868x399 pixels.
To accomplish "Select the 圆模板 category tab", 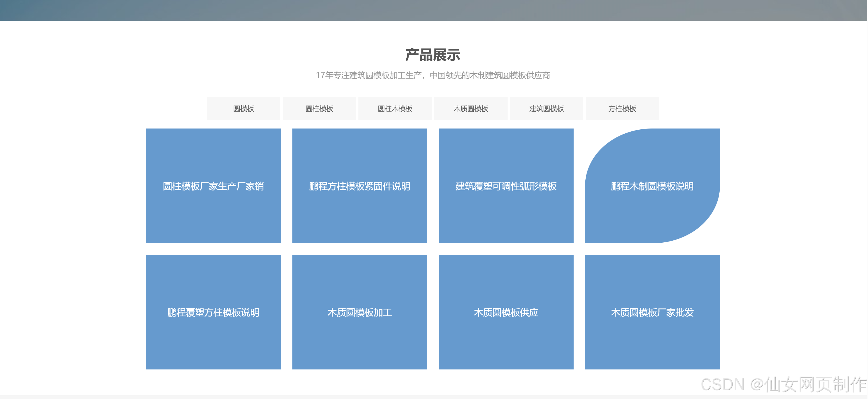I will [x=244, y=108].
